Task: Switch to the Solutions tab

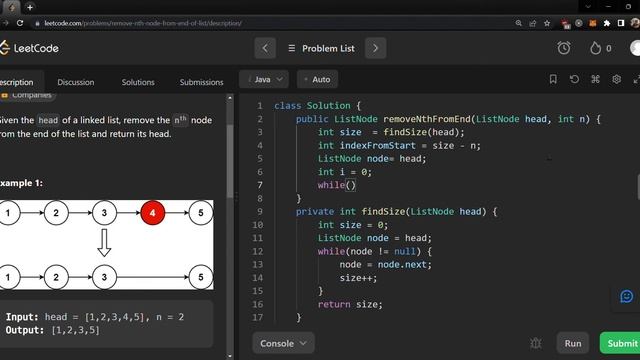Action: (x=138, y=82)
